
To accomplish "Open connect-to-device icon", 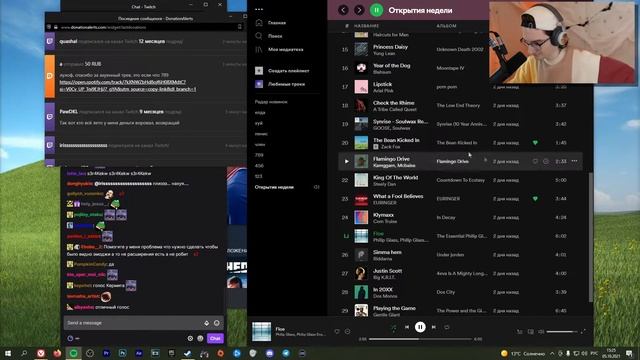I will (530, 332).
